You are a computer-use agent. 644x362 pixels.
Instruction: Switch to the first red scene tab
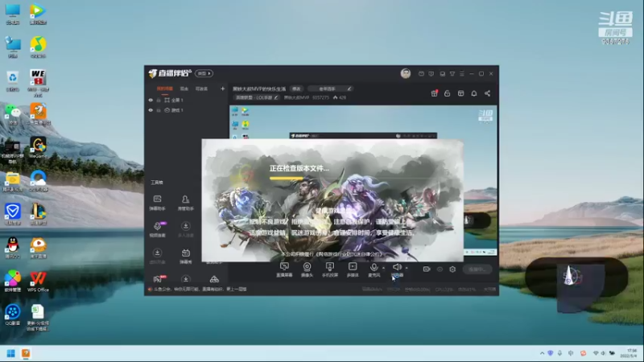click(x=165, y=88)
